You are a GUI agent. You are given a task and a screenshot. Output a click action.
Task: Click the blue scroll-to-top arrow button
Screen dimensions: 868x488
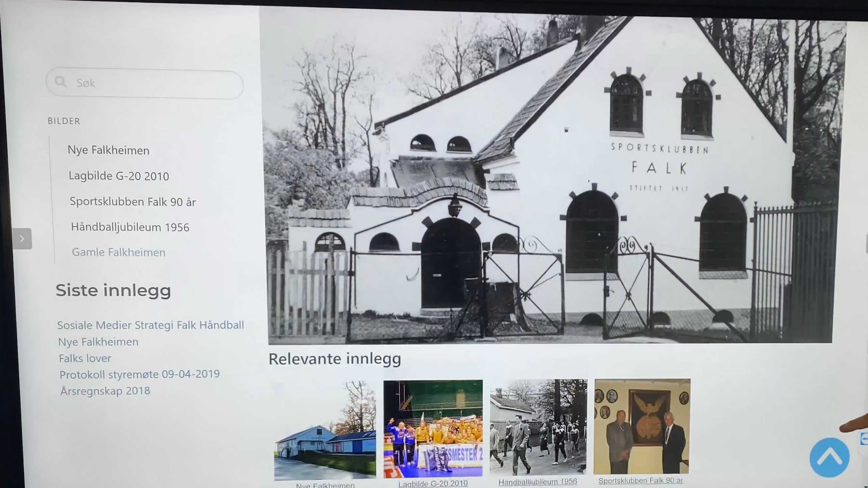click(829, 457)
